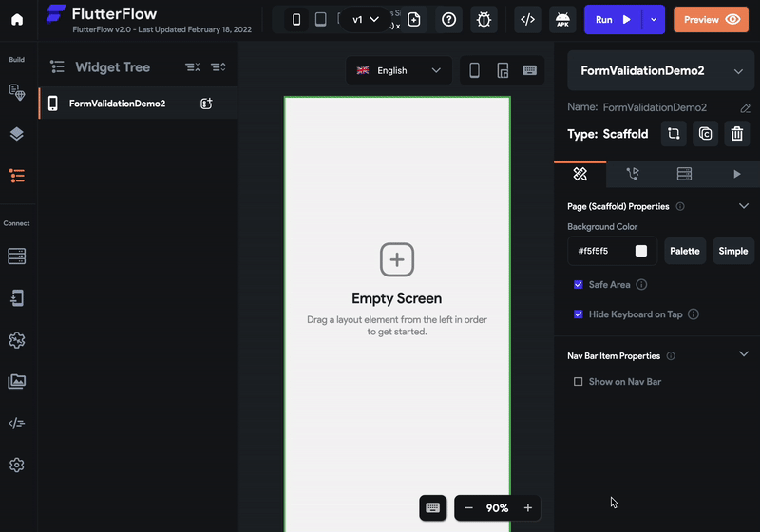Collapse Nav Bar Item Properties section
The image size is (760, 532).
coord(744,353)
